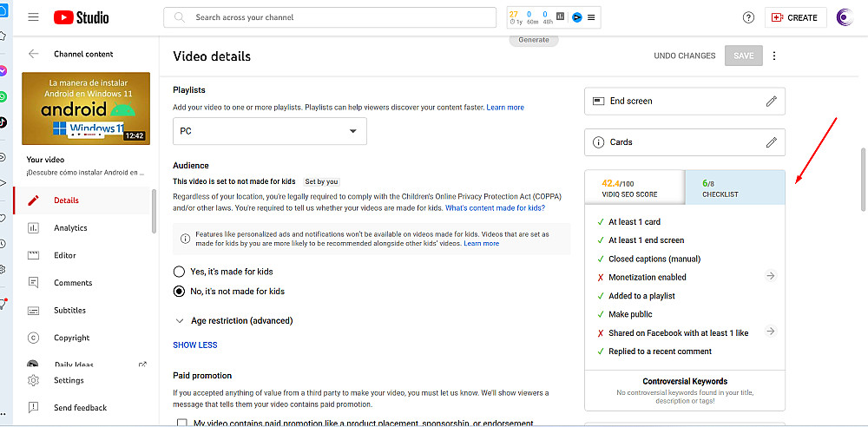The image size is (868, 427).
Task: Go back to Channel content
Action: [34, 54]
